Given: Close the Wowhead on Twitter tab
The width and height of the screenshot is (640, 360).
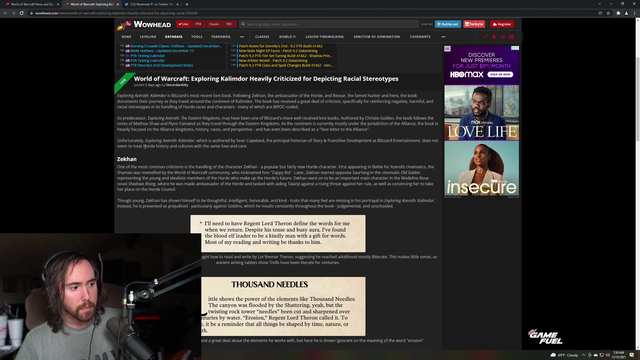Looking at the screenshot, I should (178, 4).
